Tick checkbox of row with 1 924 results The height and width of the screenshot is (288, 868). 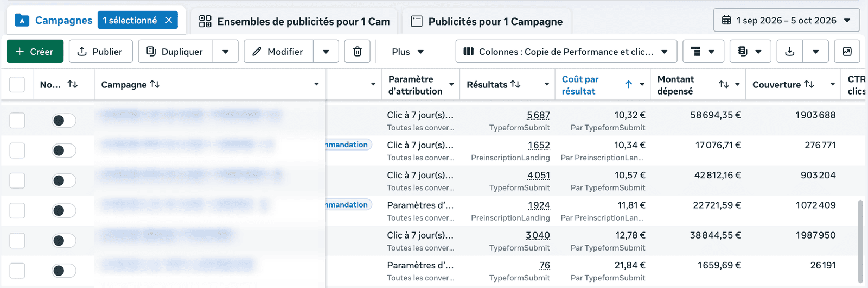point(17,210)
